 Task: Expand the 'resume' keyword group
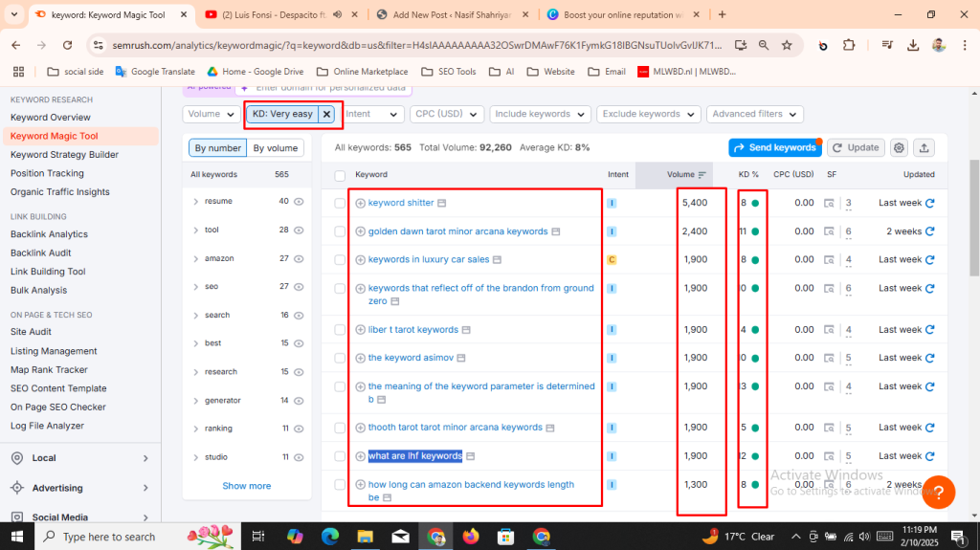[195, 201]
